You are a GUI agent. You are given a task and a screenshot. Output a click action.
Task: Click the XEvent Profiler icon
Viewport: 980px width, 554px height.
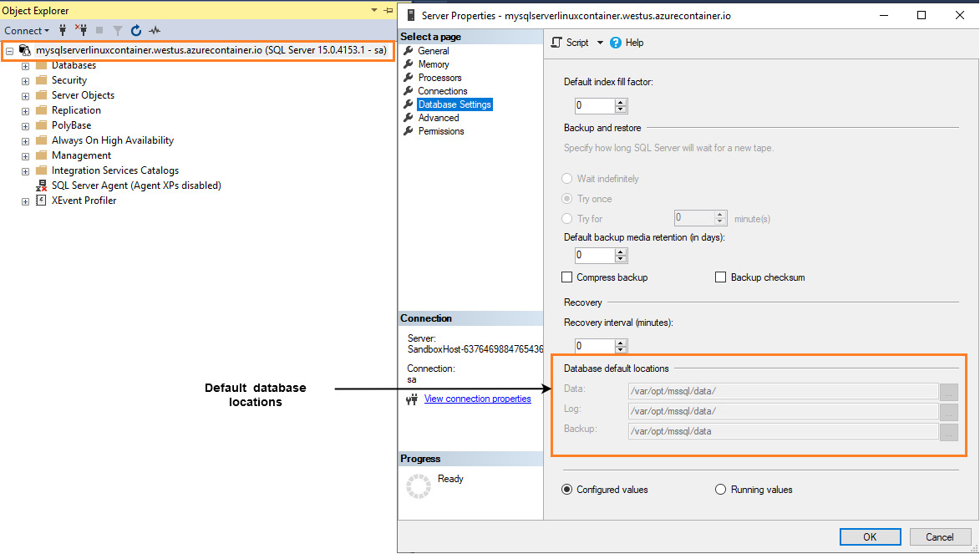point(40,201)
